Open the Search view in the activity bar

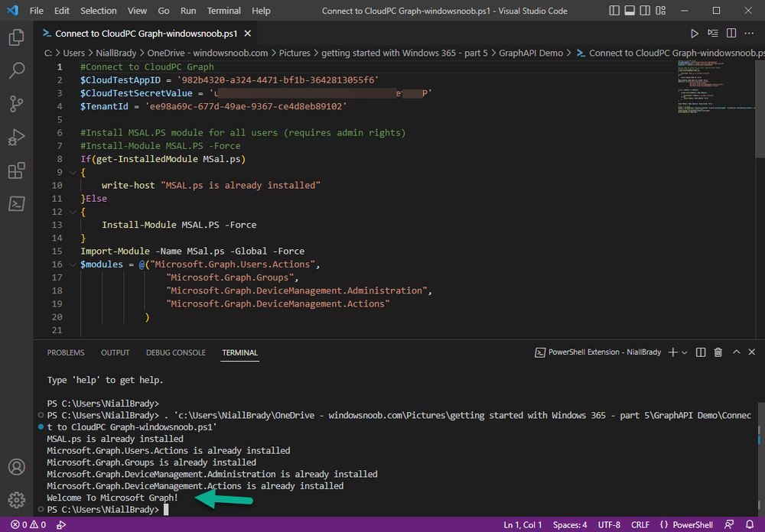[17, 70]
